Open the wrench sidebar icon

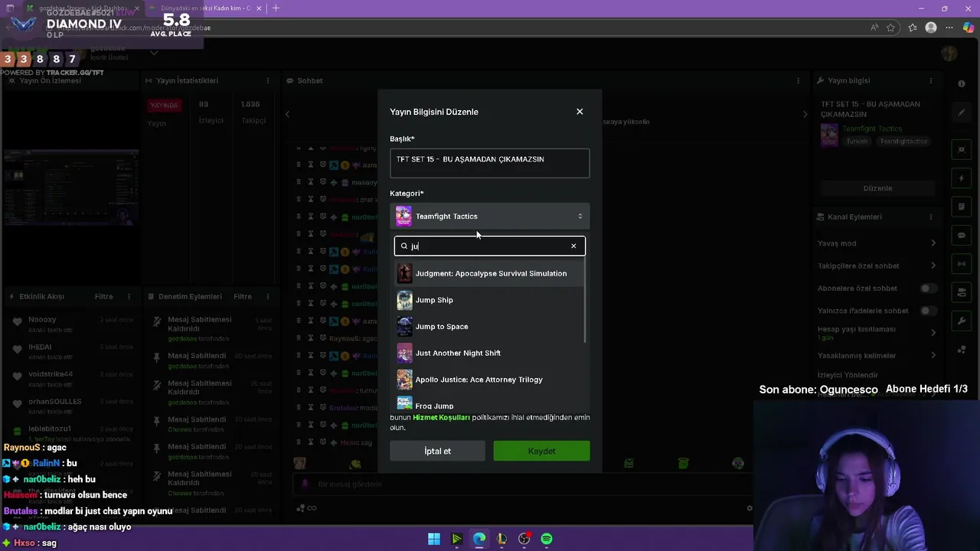pos(962,321)
